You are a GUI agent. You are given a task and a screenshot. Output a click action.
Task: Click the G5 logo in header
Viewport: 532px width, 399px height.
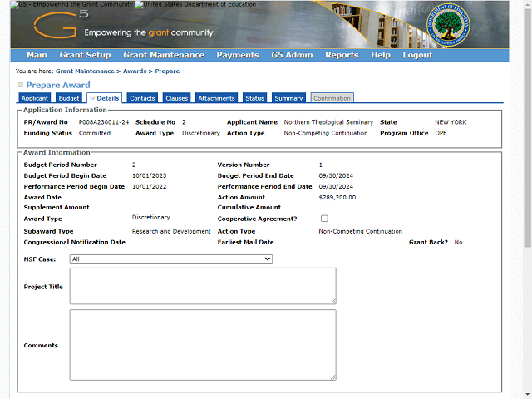pyautogui.click(x=57, y=25)
